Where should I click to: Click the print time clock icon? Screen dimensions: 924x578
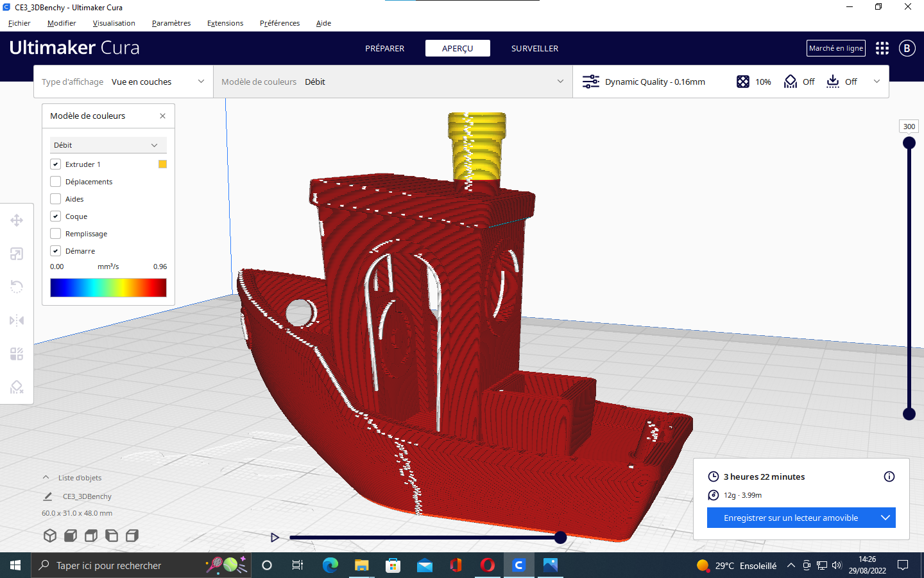pos(714,477)
